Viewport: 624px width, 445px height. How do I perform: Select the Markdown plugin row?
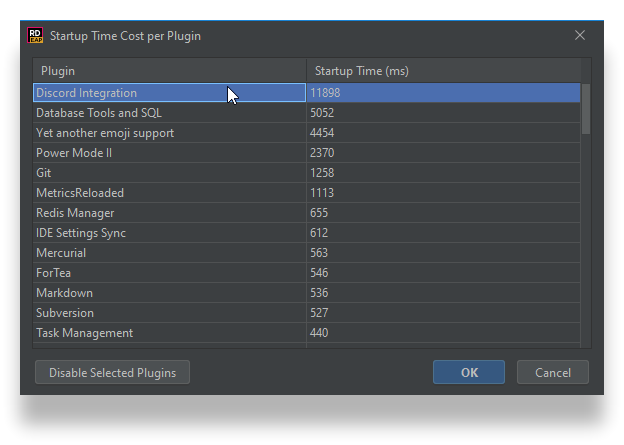point(307,293)
